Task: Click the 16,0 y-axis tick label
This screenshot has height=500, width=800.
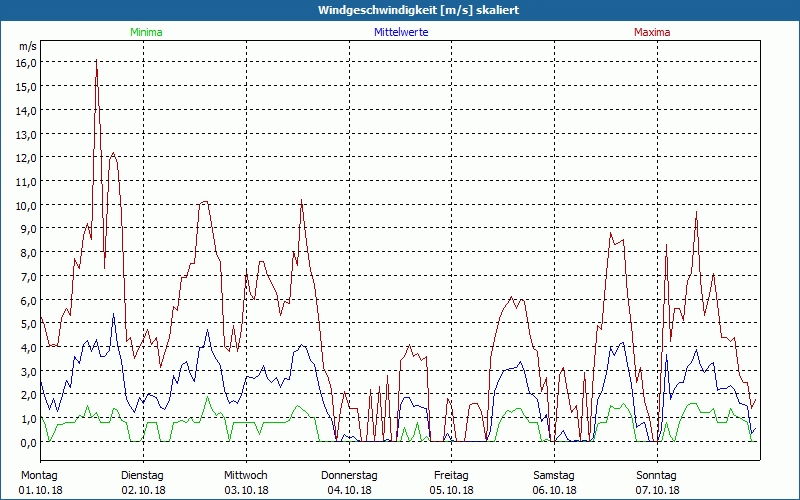Action: pos(26,62)
